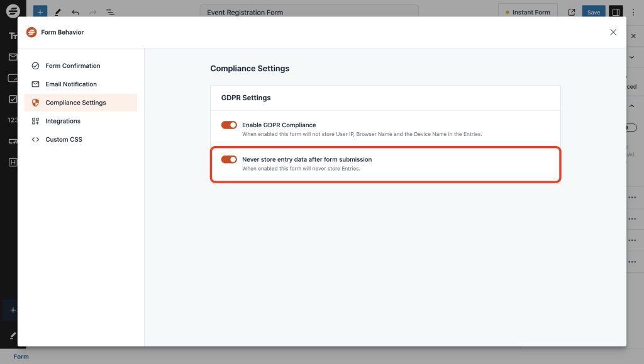Click the Instant Form button
644x364 pixels.
(x=528, y=11)
